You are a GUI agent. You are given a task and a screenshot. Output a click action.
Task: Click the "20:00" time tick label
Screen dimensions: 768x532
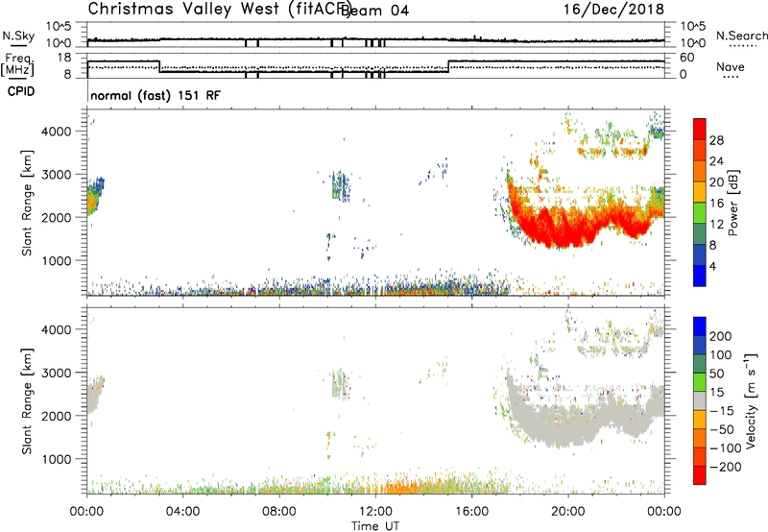click(x=568, y=512)
